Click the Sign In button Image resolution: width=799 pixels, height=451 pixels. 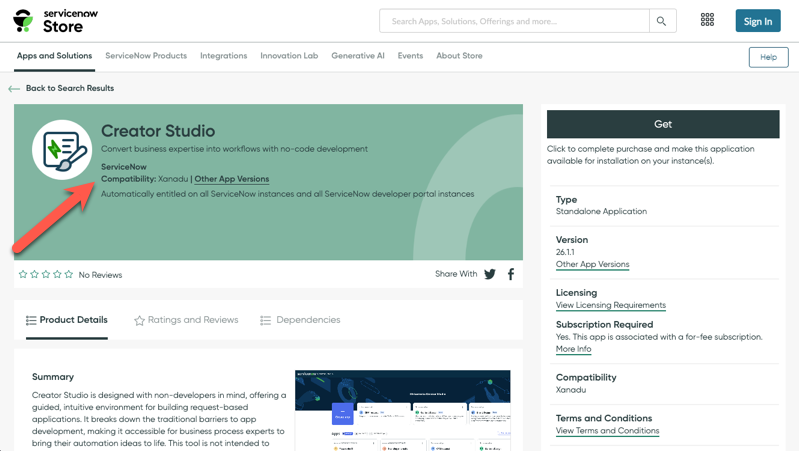point(758,21)
